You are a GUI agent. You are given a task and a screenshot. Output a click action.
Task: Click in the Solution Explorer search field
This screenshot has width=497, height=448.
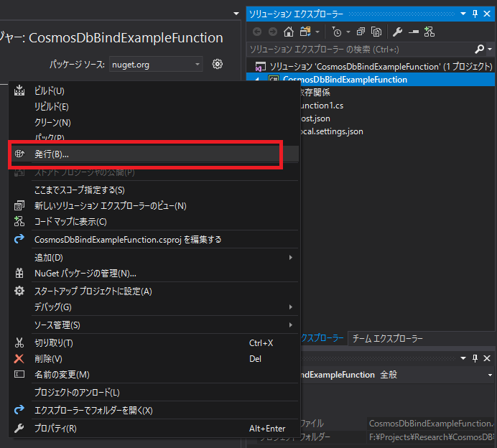[x=360, y=49]
